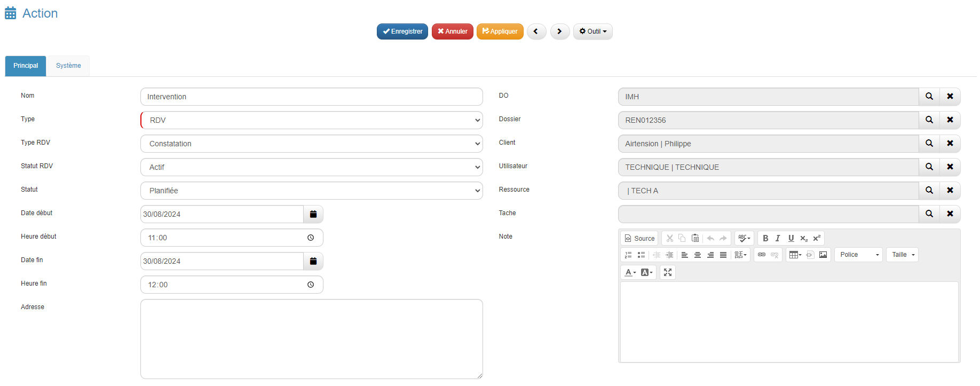The width and height of the screenshot is (980, 386).
Task: Click the Date début field 30/08/2024
Action: pyautogui.click(x=222, y=214)
